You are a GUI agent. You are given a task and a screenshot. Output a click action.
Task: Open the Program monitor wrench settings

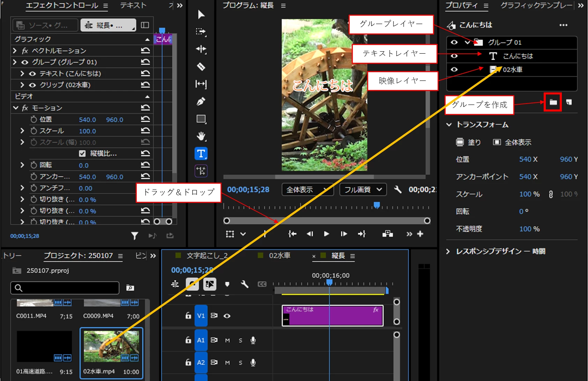coord(397,189)
